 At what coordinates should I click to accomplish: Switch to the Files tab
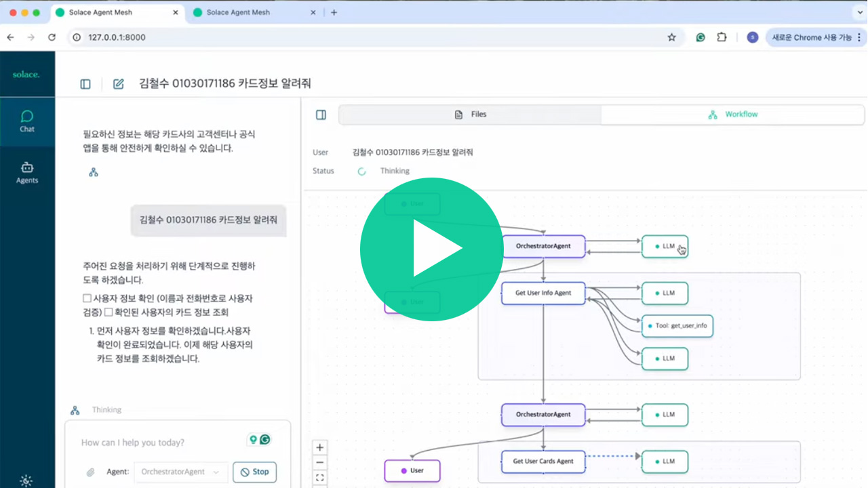[x=471, y=115]
